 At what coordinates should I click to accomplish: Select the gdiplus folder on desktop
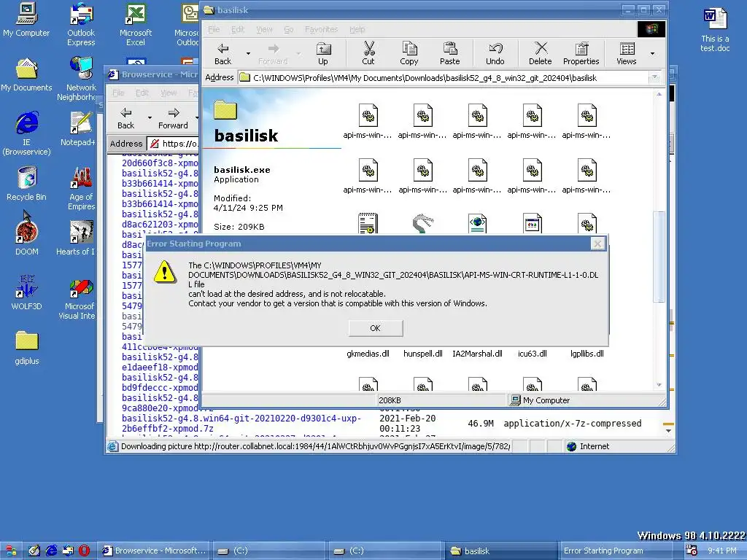[x=26, y=348]
